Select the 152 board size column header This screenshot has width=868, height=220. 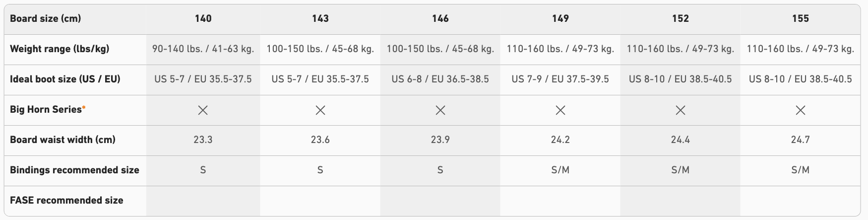[x=681, y=18]
